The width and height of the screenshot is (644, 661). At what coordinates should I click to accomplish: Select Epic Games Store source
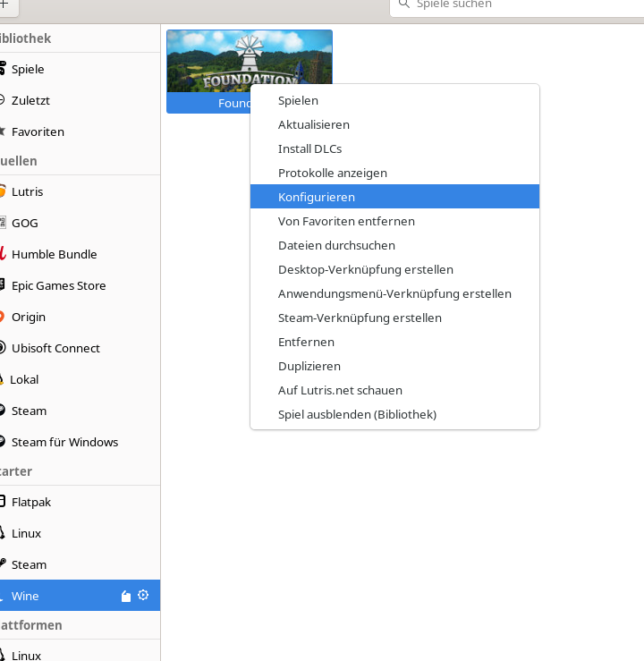pyautogui.click(x=80, y=286)
